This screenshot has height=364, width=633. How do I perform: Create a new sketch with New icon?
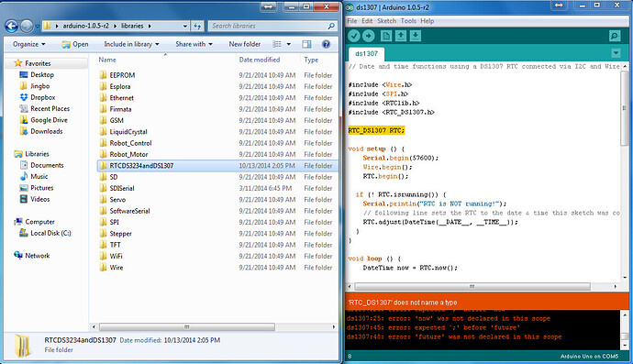386,36
